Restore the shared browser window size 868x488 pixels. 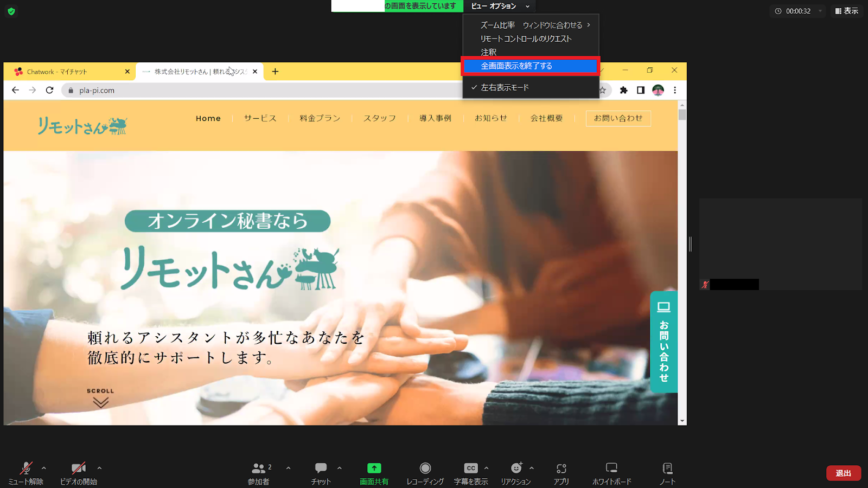point(650,70)
